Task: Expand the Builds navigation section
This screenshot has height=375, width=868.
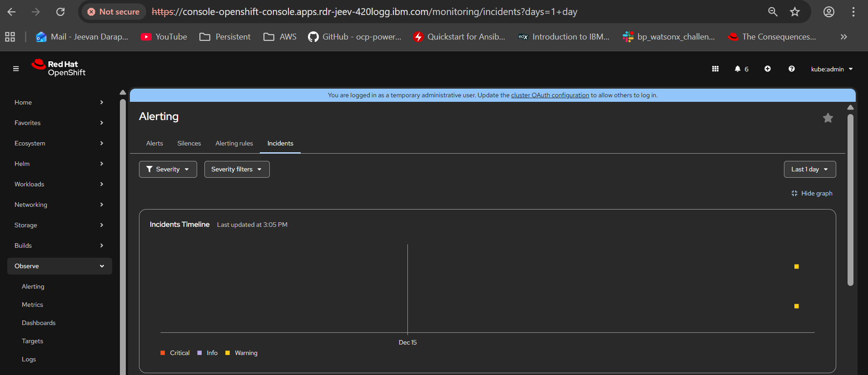Action: [x=60, y=245]
